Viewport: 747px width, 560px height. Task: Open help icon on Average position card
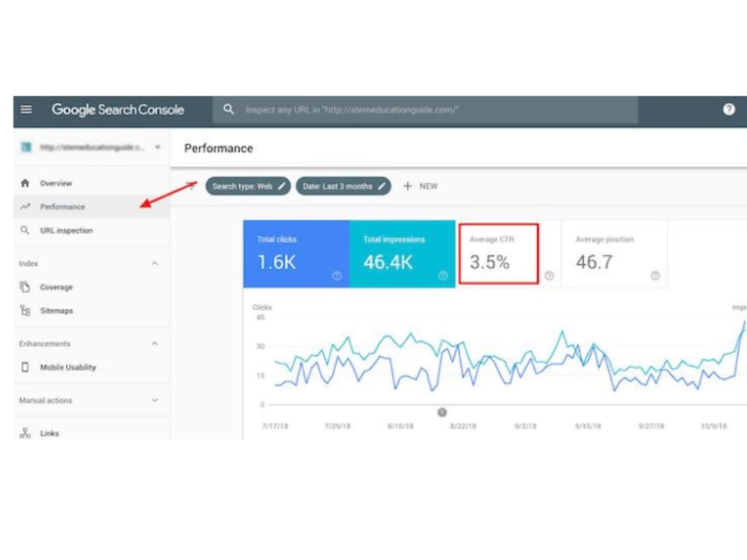[656, 276]
